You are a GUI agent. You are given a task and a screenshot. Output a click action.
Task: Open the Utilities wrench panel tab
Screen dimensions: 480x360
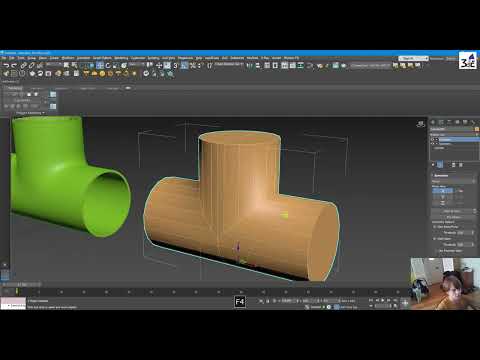473,122
